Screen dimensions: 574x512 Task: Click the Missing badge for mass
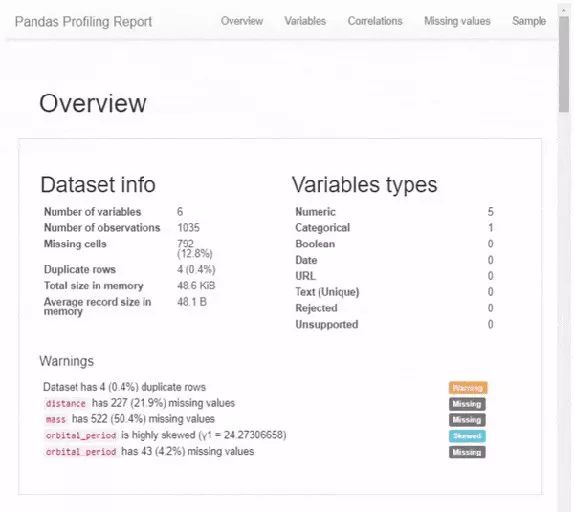tap(467, 420)
